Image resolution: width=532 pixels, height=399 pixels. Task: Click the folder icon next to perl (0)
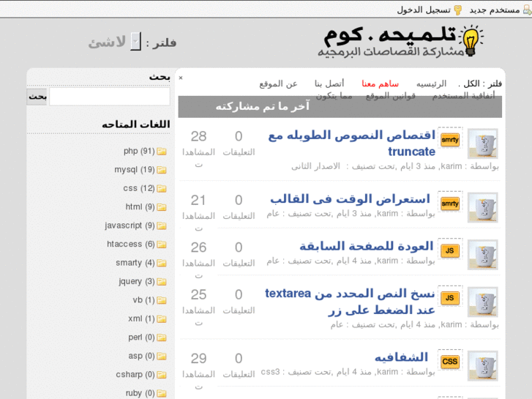pyautogui.click(x=162, y=338)
